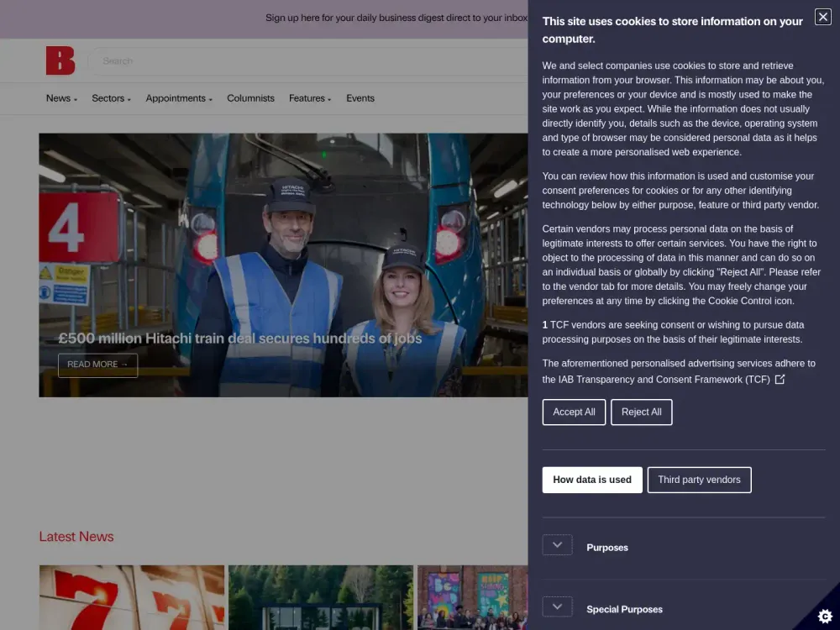Open the slot machine sevens news thumbnail

pyautogui.click(x=132, y=597)
